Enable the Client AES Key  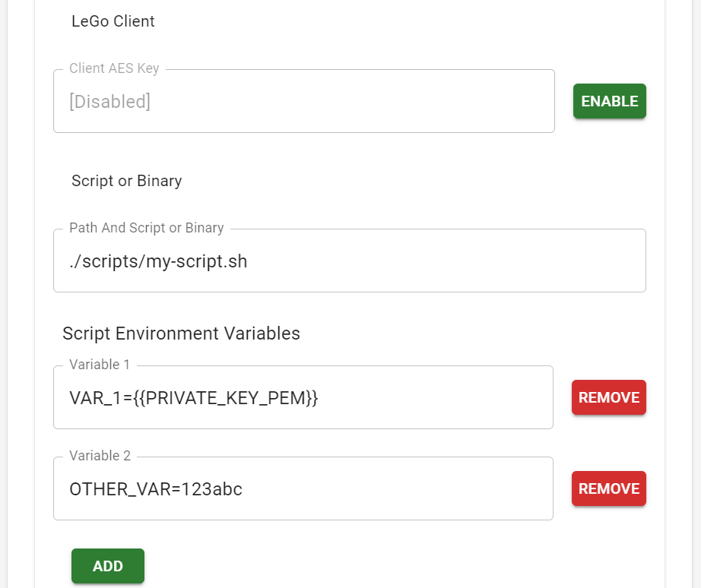click(609, 100)
